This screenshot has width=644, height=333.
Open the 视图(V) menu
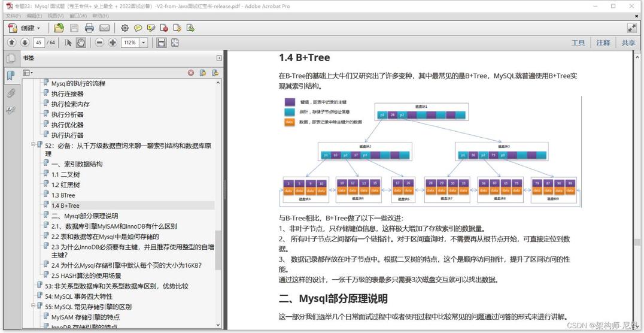56,16
